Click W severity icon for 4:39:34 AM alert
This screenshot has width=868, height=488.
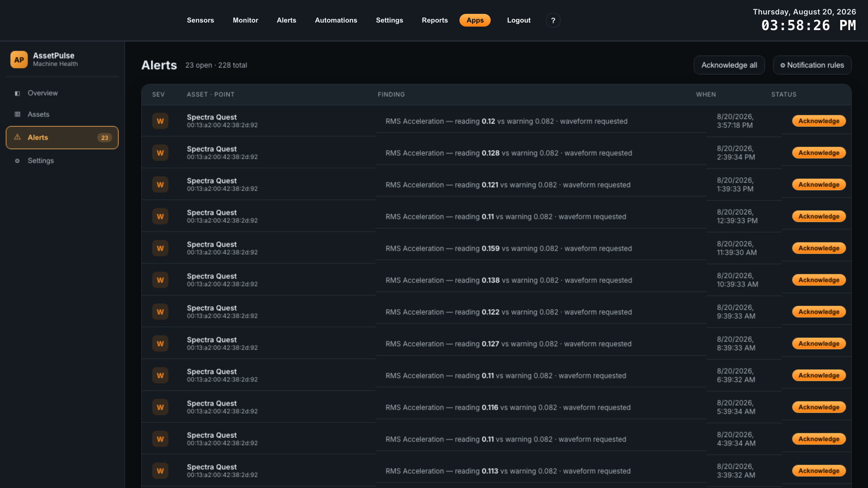pyautogui.click(x=160, y=439)
